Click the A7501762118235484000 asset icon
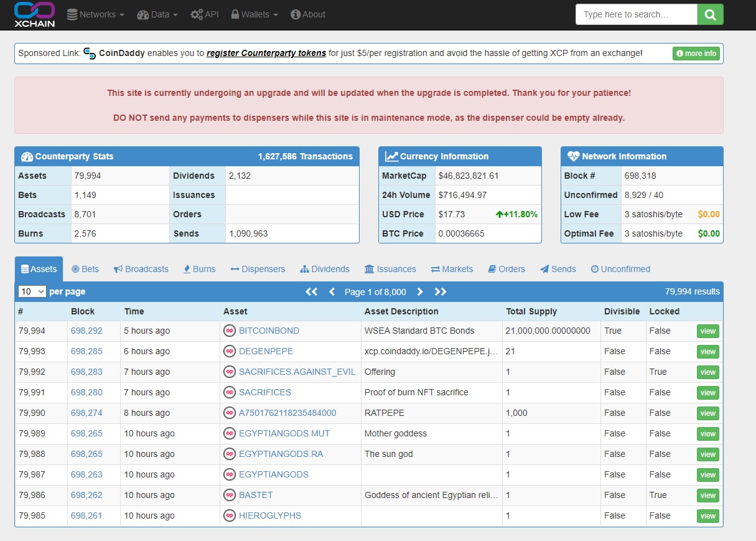 pos(230,413)
